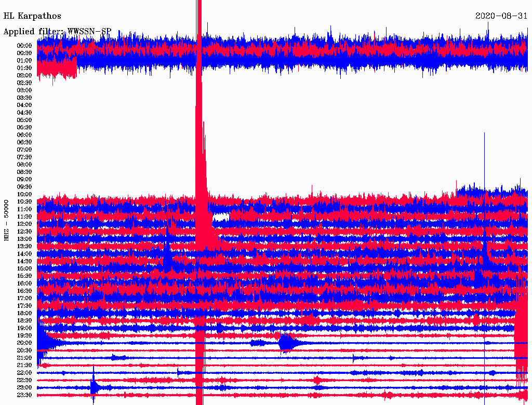Click the vertical axis label 'HHZ - 50000'
532x405 pixels.
pos(6,220)
